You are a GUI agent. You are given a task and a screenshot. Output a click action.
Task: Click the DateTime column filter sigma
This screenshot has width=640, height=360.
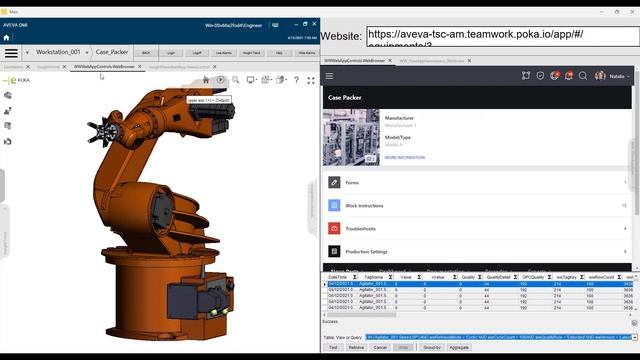[355, 277]
